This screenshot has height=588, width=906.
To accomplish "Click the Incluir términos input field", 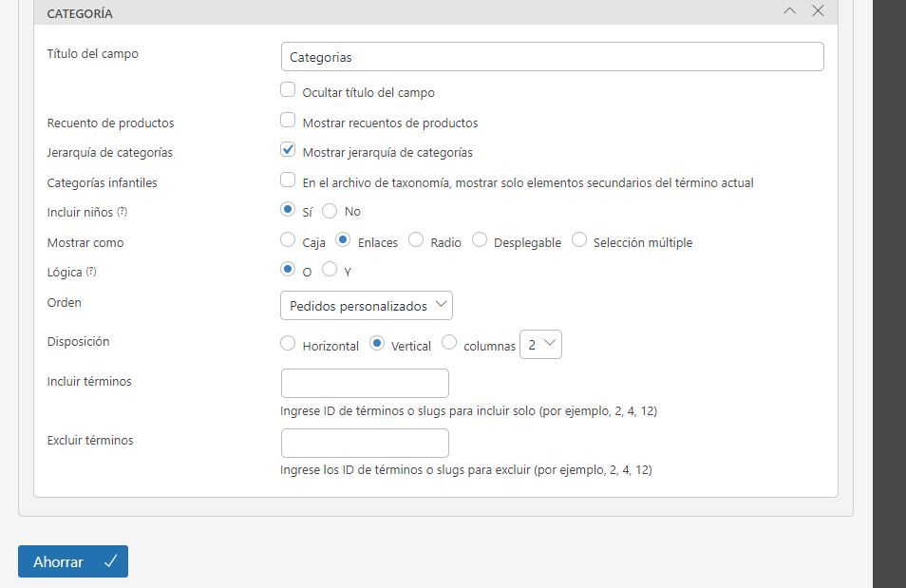I will (x=365, y=383).
